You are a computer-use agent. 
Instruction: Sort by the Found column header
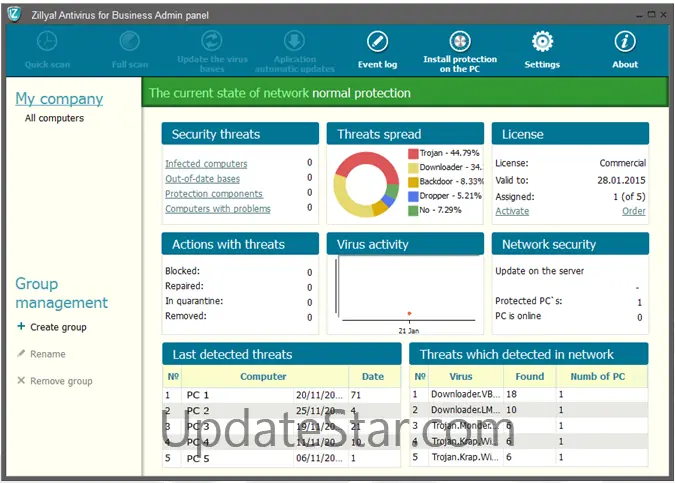click(529, 376)
